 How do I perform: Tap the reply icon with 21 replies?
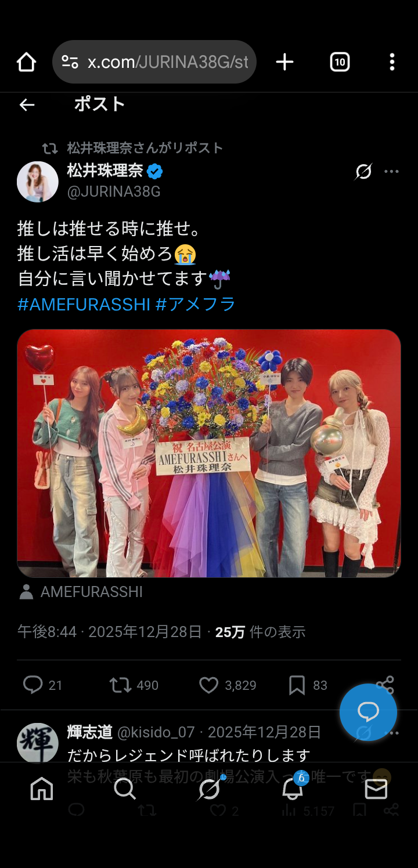[x=33, y=685]
